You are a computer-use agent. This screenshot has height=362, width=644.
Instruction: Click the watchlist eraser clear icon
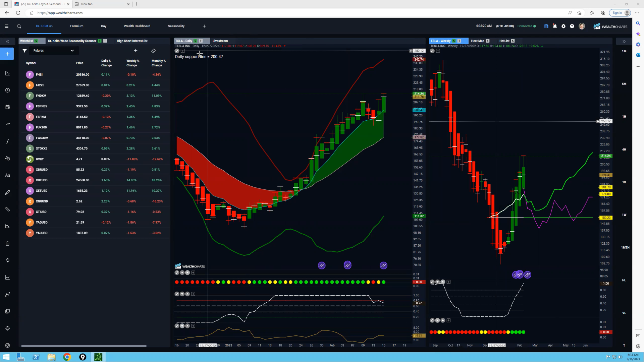pos(153,51)
